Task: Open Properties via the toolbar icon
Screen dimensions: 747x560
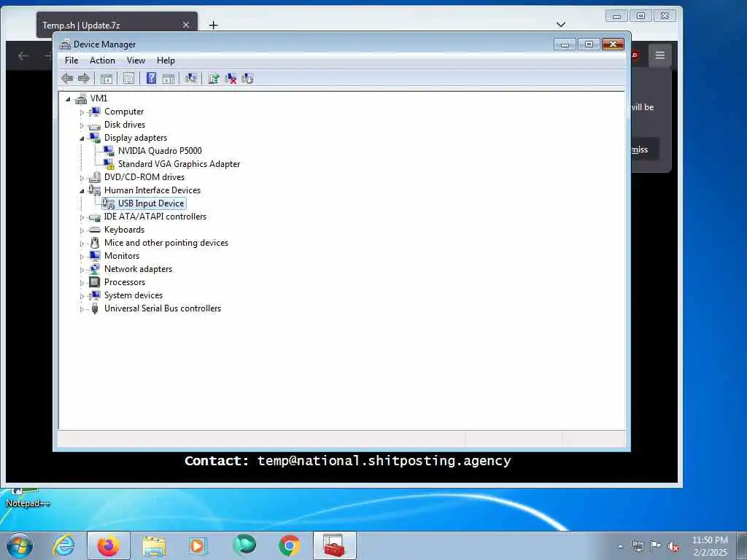Action: [x=128, y=79]
